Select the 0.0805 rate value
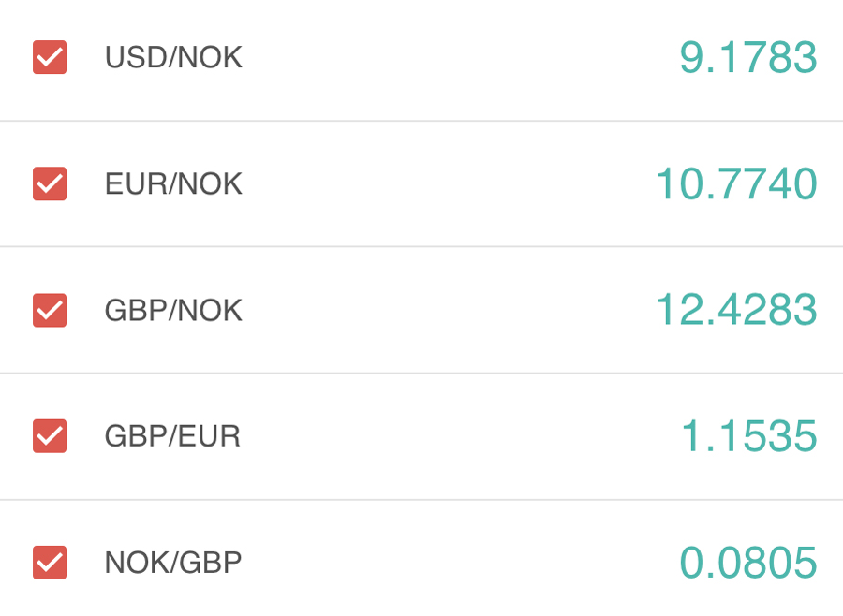 tap(748, 563)
